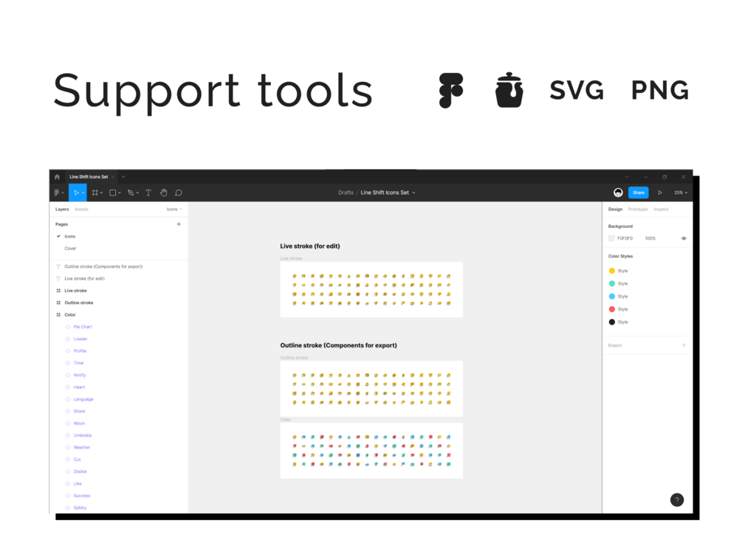Open the Move tool dropdown arrow
This screenshot has height=560, width=742.
(83, 193)
